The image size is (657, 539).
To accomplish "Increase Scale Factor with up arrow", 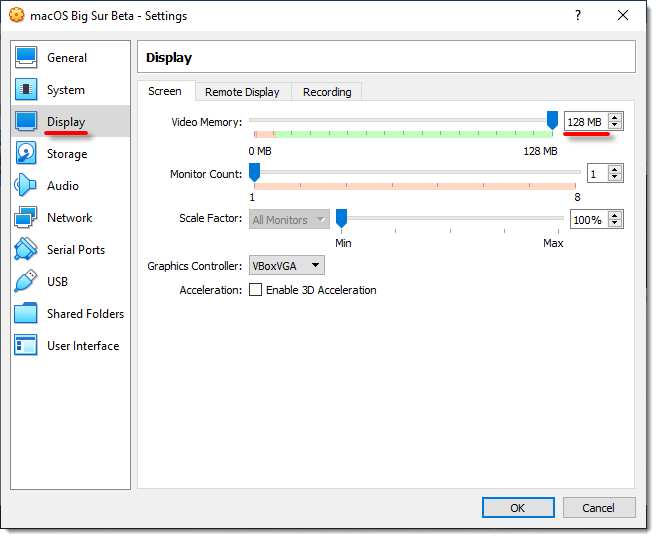I will 614,216.
